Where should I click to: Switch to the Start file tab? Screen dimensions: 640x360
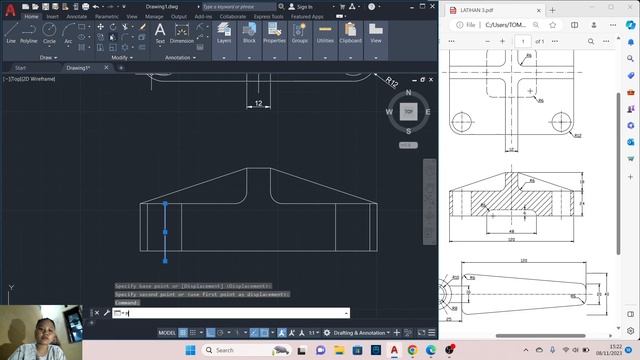coord(20,68)
